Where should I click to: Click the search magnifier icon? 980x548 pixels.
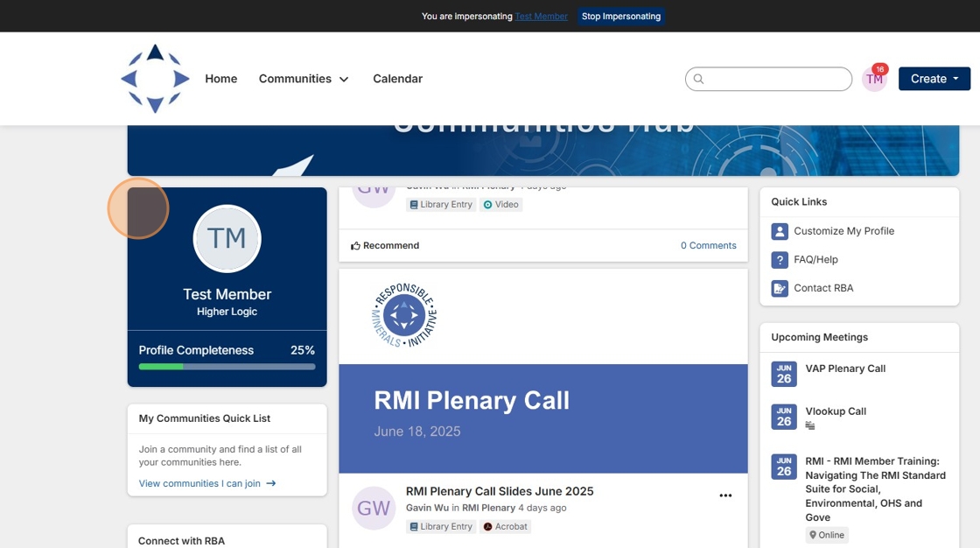699,79
